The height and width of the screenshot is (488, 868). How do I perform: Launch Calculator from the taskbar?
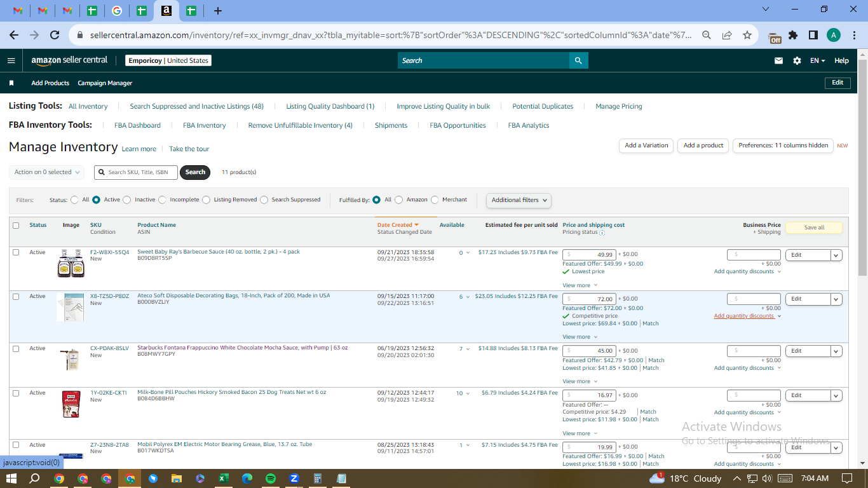coord(318,478)
